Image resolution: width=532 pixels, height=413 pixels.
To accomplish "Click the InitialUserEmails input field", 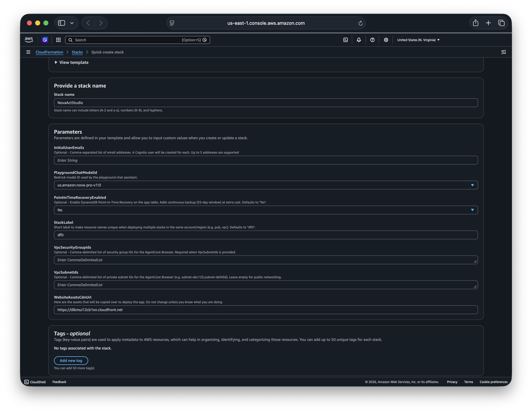I will pos(266,160).
